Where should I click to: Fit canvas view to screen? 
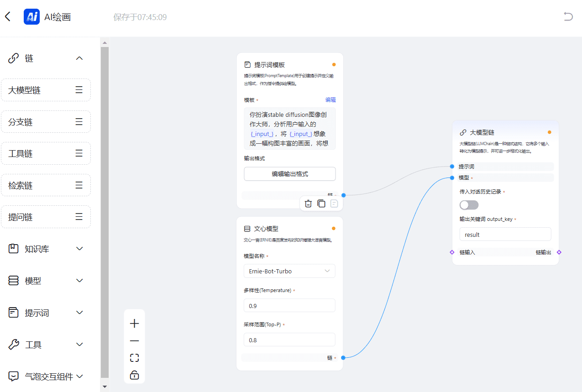pyautogui.click(x=134, y=358)
